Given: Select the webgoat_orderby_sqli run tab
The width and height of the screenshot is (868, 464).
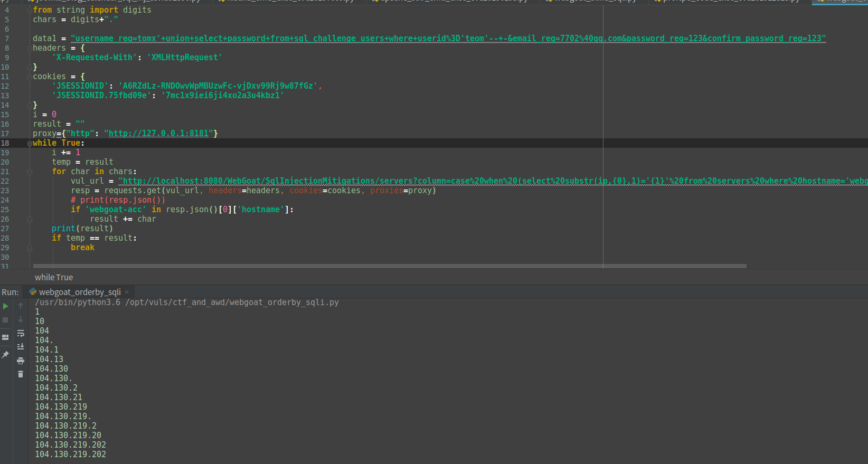Looking at the screenshot, I should tap(79, 292).
